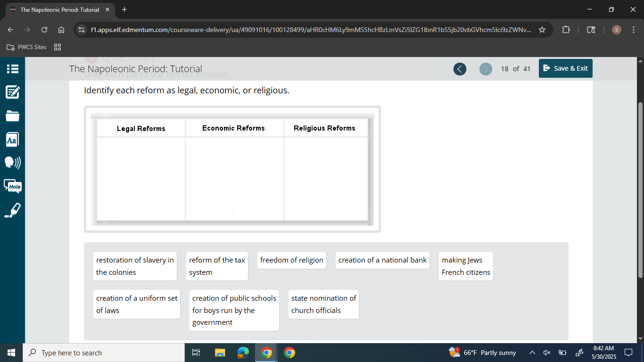
Task: Click the browser back arrow
Action: 10,30
